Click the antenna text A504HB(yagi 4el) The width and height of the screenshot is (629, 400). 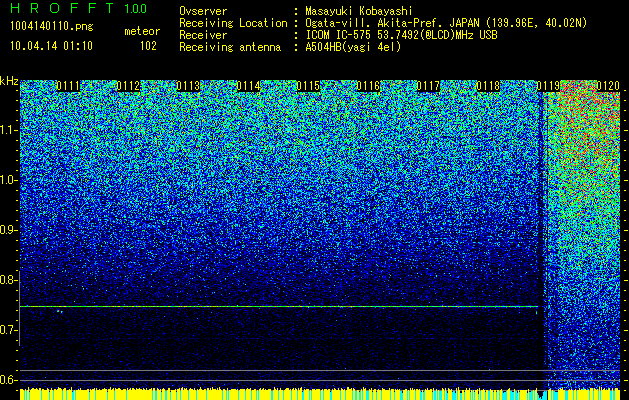(x=353, y=47)
